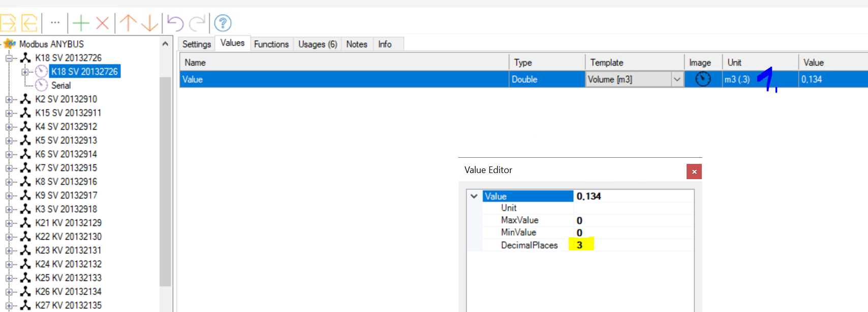Click the purple undo icon
Screen dimensions: 868x312
(x=175, y=23)
